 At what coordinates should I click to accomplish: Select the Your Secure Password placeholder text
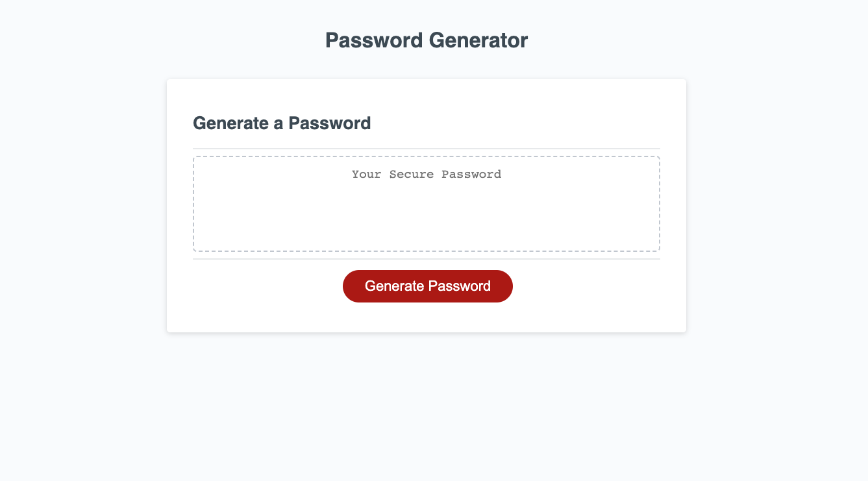(426, 174)
